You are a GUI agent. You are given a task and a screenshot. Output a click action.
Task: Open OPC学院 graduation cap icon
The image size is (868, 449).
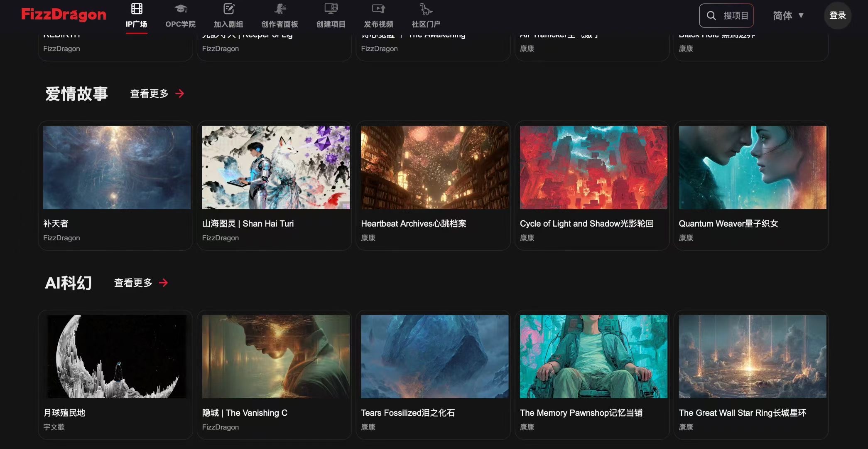[x=180, y=9]
